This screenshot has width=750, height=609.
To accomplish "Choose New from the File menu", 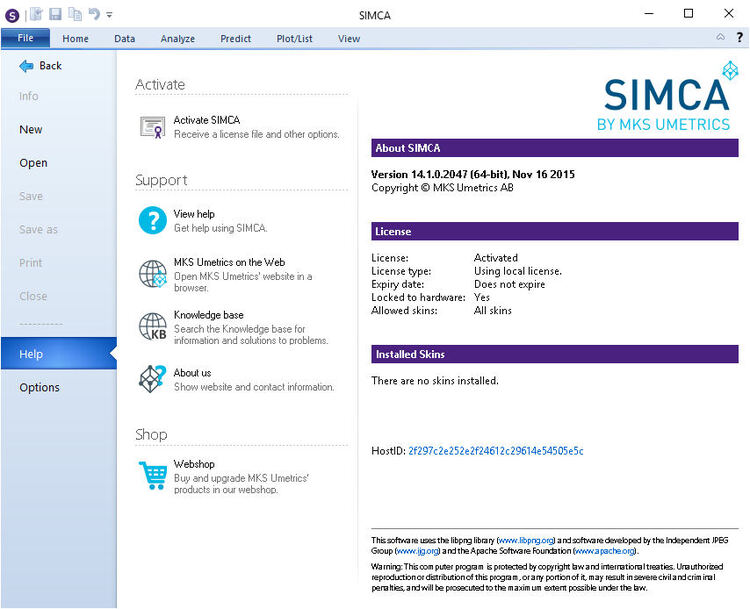I will tap(31, 130).
